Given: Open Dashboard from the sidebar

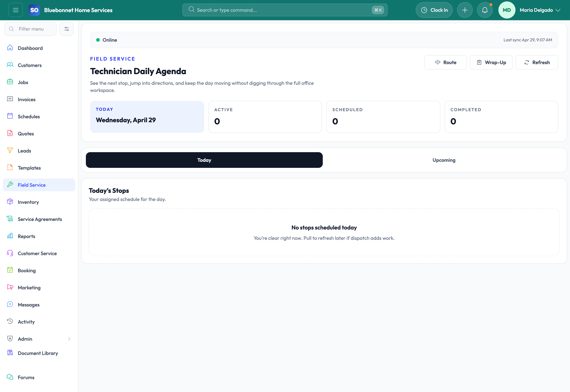Looking at the screenshot, I should pos(39,48).
